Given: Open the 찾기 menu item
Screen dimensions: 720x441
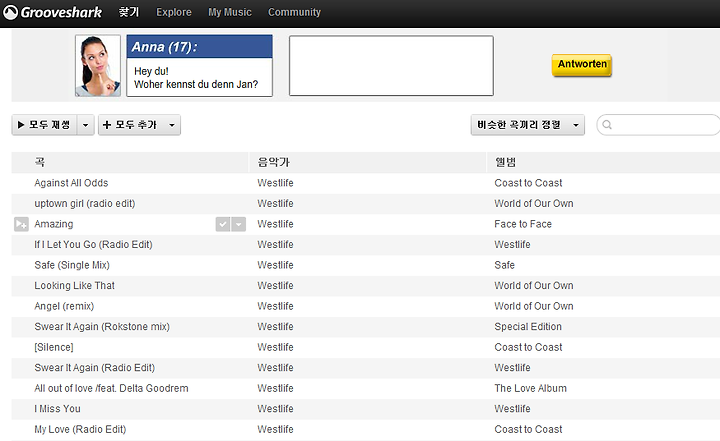Looking at the screenshot, I should point(129,12).
